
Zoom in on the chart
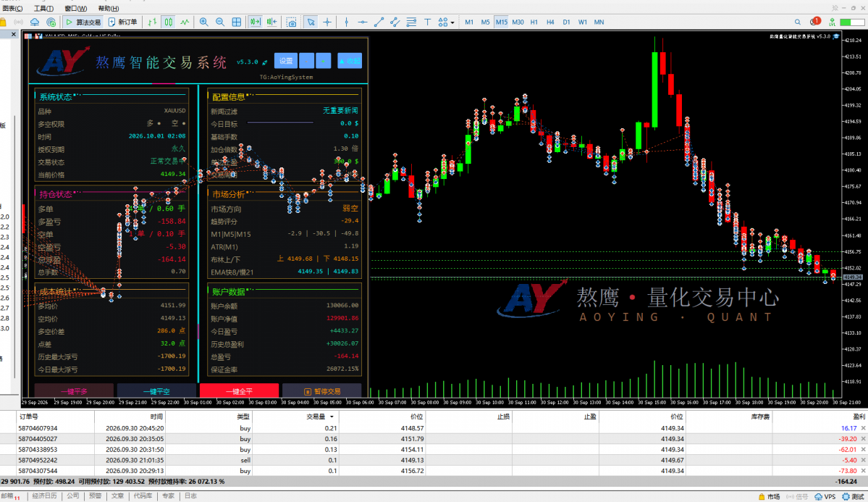(x=203, y=22)
